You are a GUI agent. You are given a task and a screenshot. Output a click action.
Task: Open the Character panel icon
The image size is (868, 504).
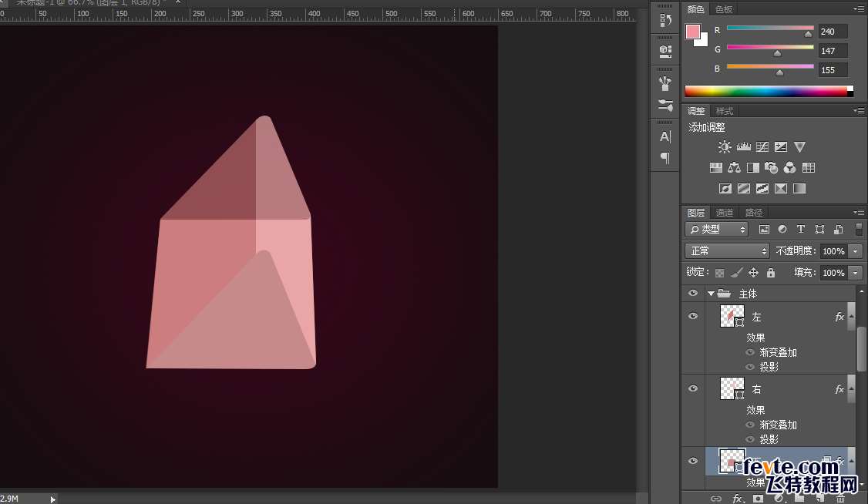coord(665,136)
